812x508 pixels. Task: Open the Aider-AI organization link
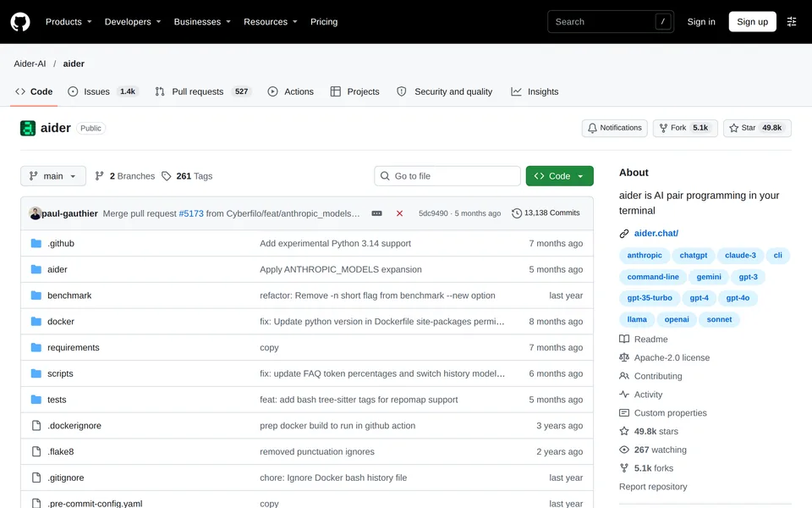30,63
